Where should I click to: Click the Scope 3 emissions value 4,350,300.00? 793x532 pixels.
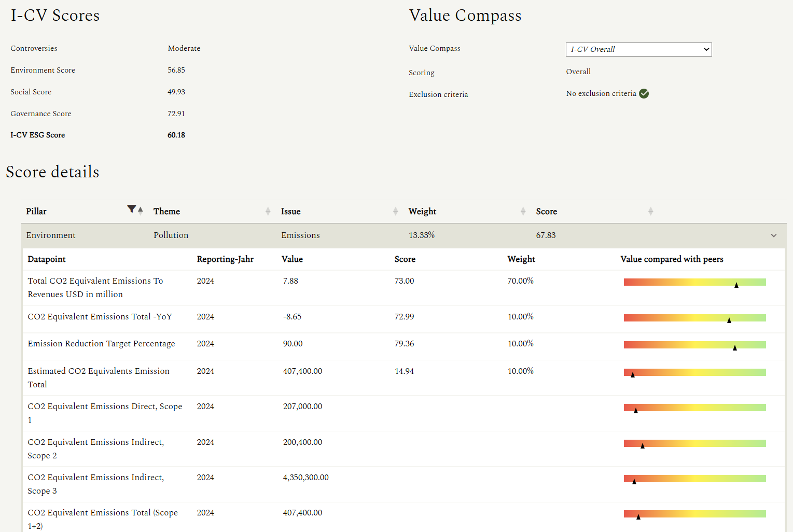pyautogui.click(x=305, y=478)
